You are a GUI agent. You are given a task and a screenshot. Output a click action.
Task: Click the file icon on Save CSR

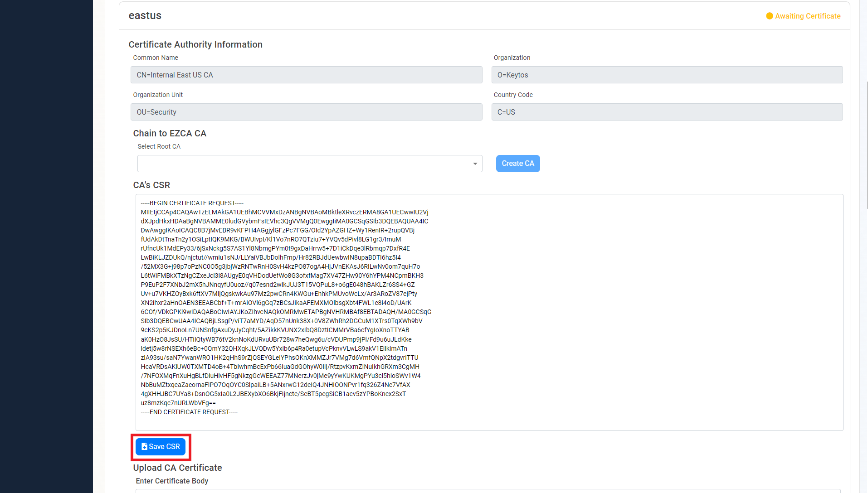[x=144, y=447]
